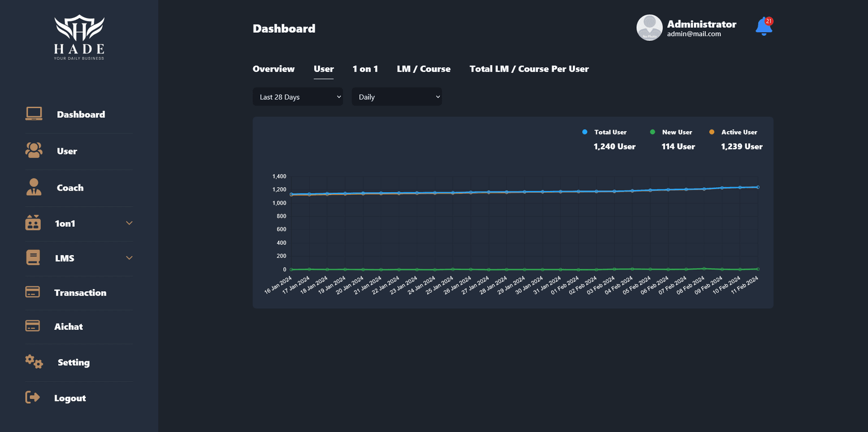This screenshot has width=868, height=432.
Task: Switch to the Overview tab
Action: tap(274, 68)
